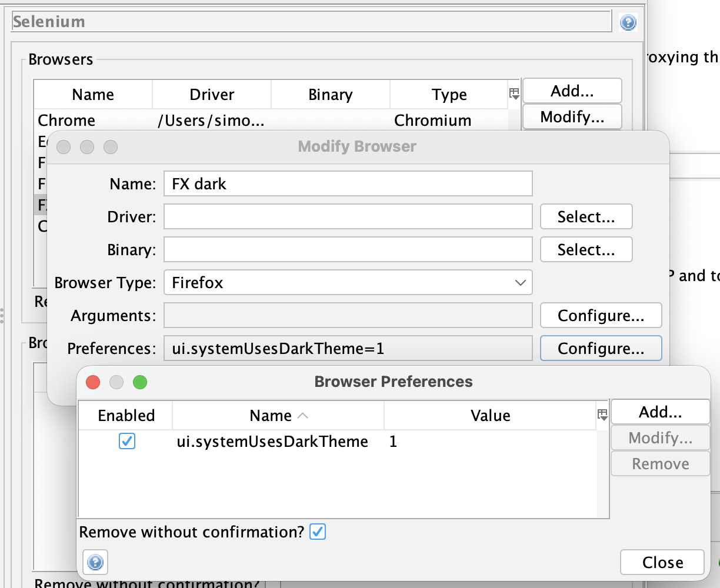The image size is (720, 588).
Task: Configure browser launch arguments
Action: [x=601, y=315]
